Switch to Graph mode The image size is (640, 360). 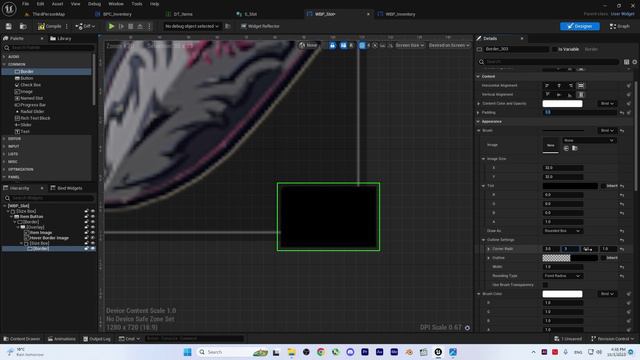620,26
